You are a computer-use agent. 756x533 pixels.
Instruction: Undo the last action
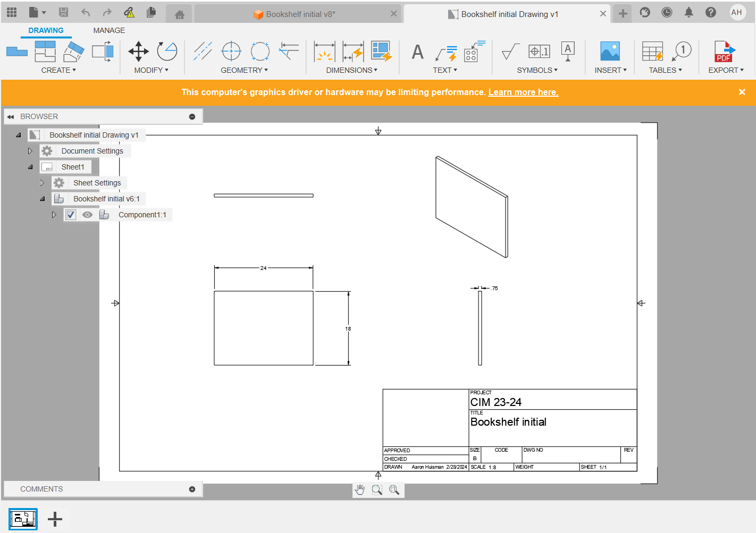coord(86,12)
